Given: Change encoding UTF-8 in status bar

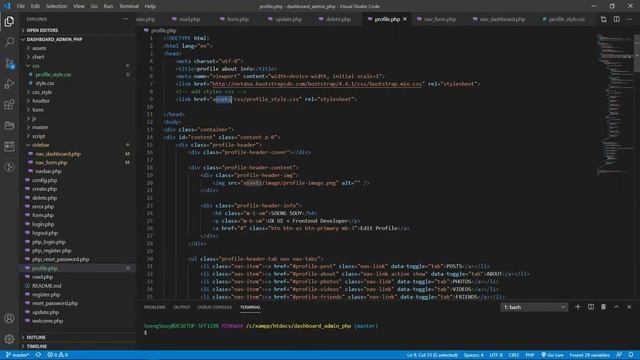Looking at the screenshot, I should pyautogui.click(x=496, y=355).
